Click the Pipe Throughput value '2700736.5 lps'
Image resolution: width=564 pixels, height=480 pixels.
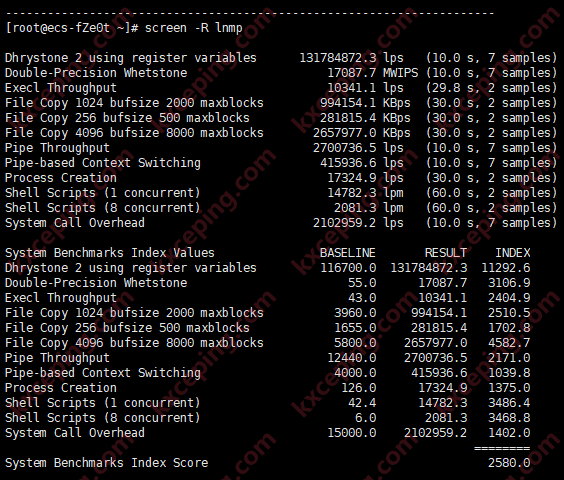click(x=358, y=148)
